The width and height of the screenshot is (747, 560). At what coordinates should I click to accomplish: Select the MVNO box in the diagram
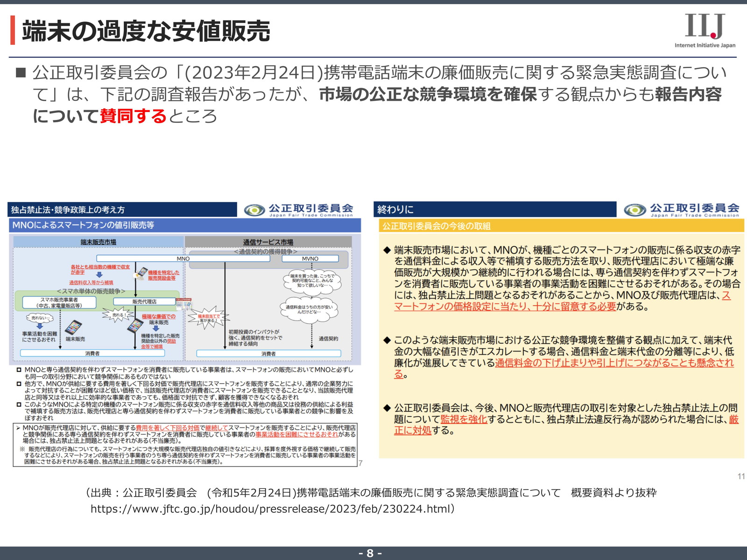click(x=310, y=259)
